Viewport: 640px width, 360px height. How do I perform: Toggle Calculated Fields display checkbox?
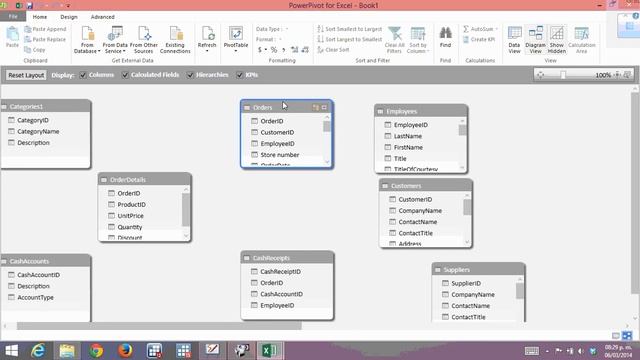pos(125,75)
